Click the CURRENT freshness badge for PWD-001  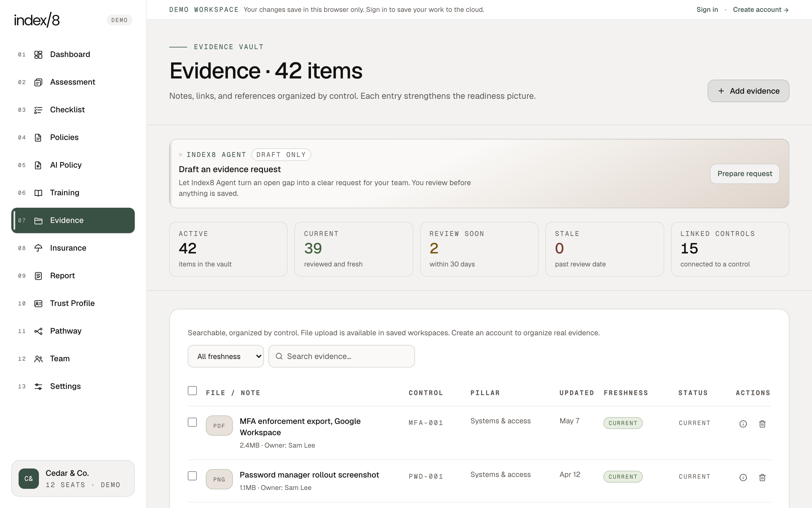coord(623,477)
